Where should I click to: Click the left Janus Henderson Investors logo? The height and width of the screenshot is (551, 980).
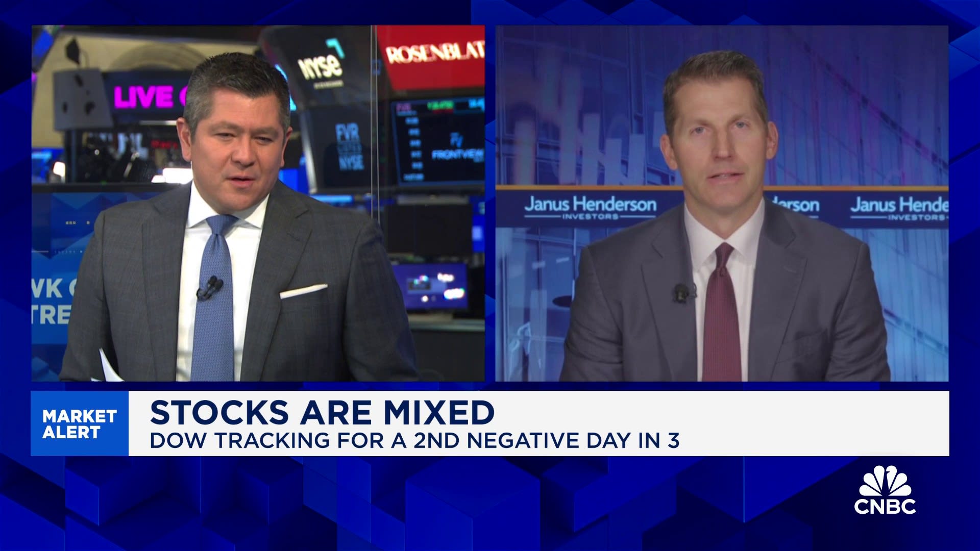click(x=590, y=207)
